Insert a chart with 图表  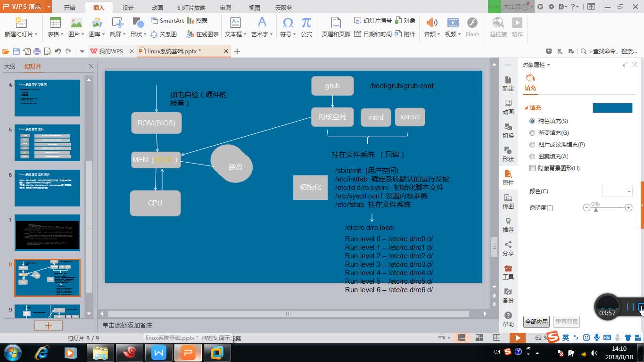(198, 21)
